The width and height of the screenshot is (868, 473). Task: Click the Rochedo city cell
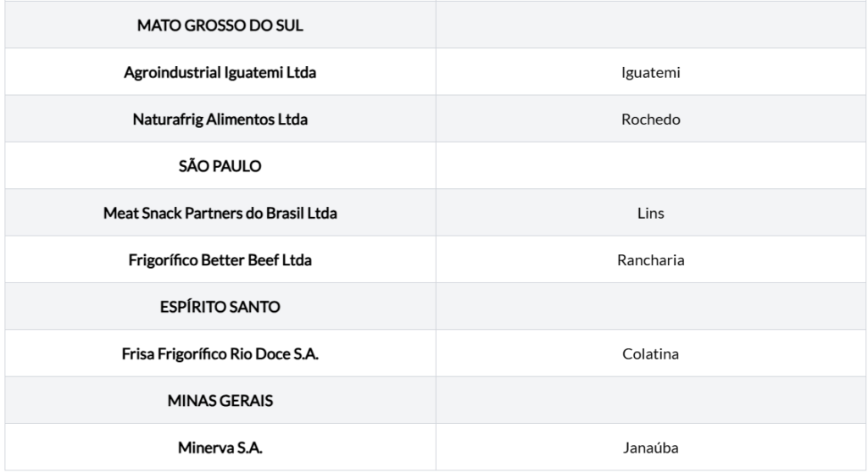(651, 119)
